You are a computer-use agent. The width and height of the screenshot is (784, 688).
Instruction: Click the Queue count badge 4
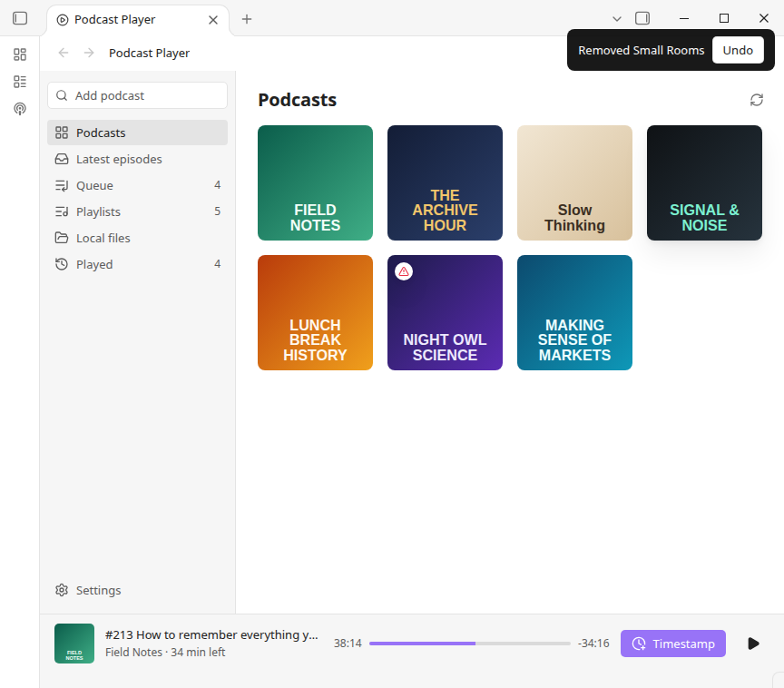tap(218, 185)
